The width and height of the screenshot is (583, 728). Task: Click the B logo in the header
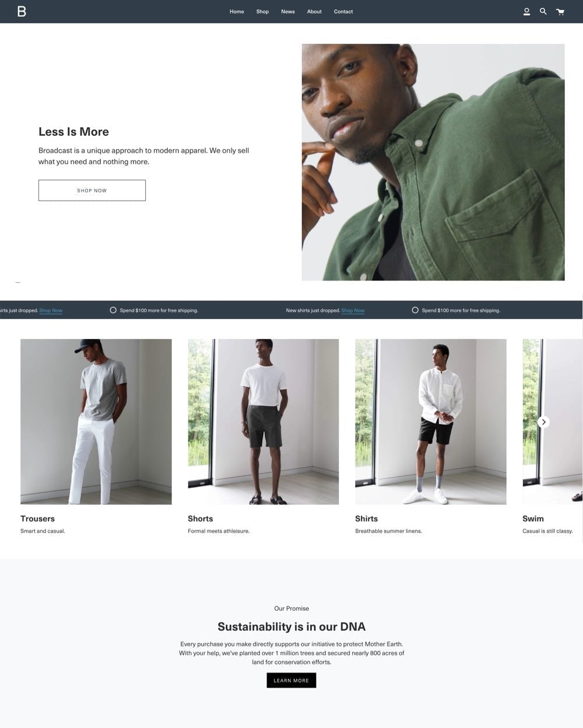click(22, 11)
